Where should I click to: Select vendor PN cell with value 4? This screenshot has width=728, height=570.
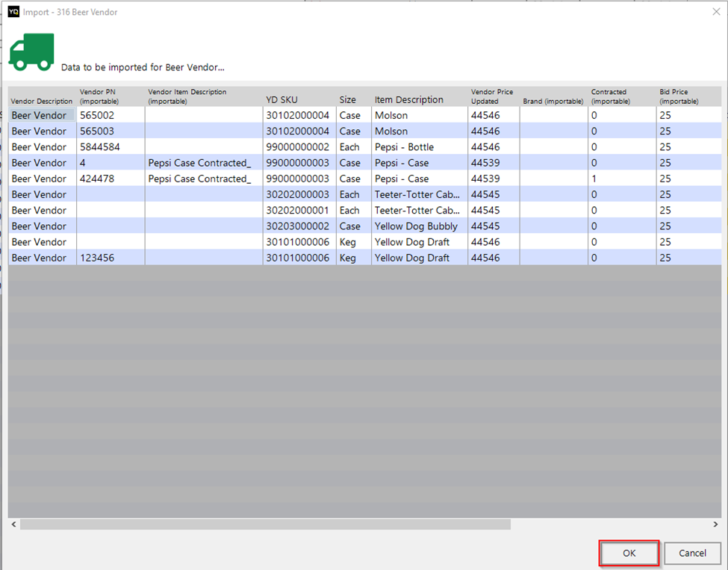click(x=111, y=163)
